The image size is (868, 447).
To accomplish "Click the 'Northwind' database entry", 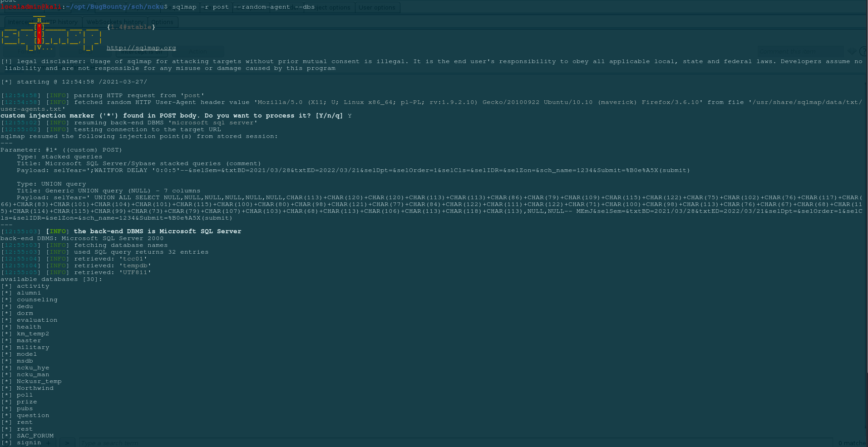I will coord(35,388).
